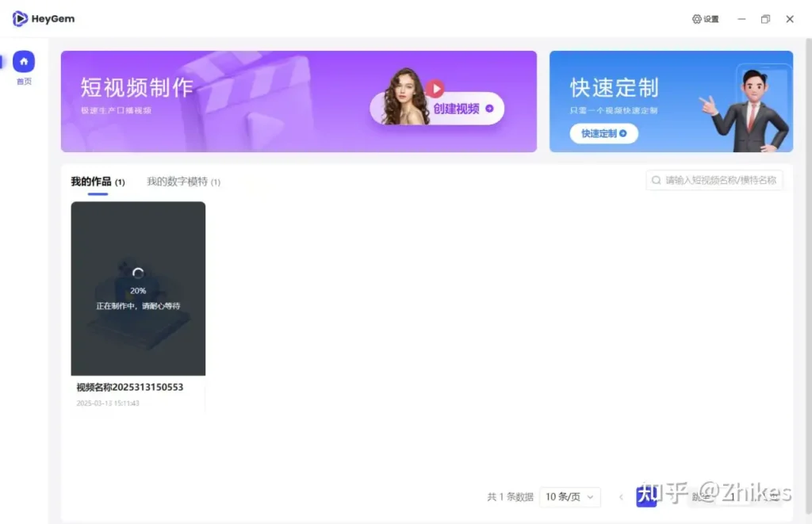Click the arrow icon inside 创建视频 button
Screen dimensions: 812x524
point(489,109)
